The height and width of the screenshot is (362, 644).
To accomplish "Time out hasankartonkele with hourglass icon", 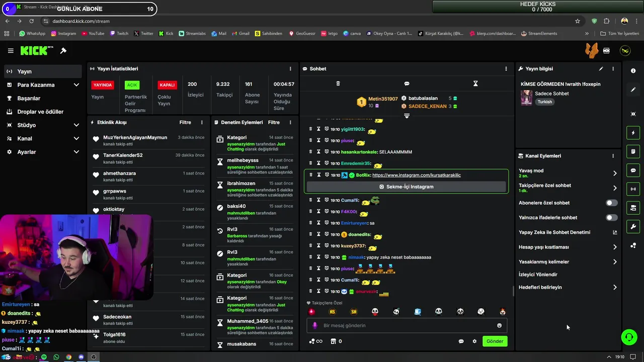I will pyautogui.click(x=318, y=152).
